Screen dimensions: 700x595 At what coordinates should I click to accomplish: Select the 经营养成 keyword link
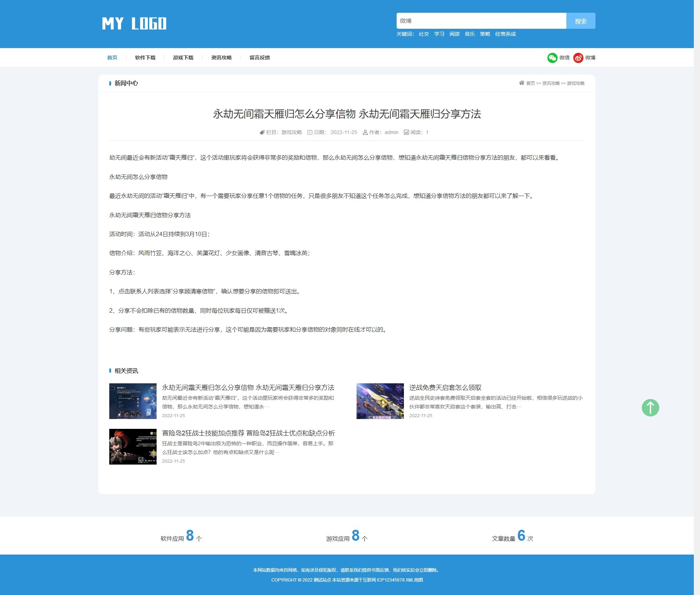click(x=505, y=34)
